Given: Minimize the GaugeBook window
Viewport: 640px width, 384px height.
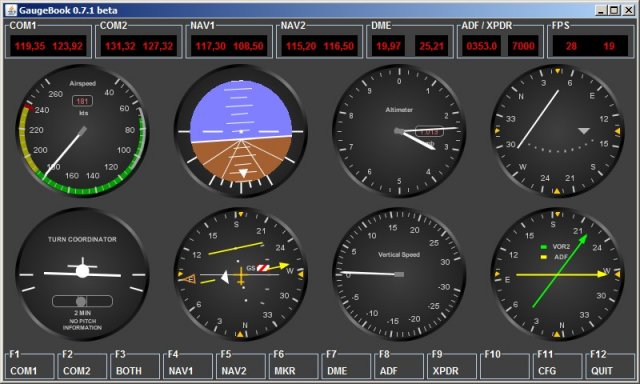Looking at the screenshot, I should tap(600, 10).
